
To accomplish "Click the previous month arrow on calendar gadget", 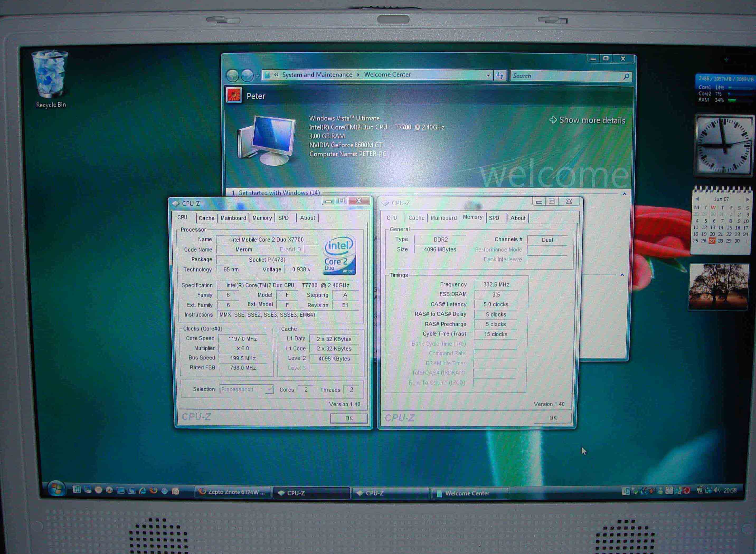I will coord(697,199).
